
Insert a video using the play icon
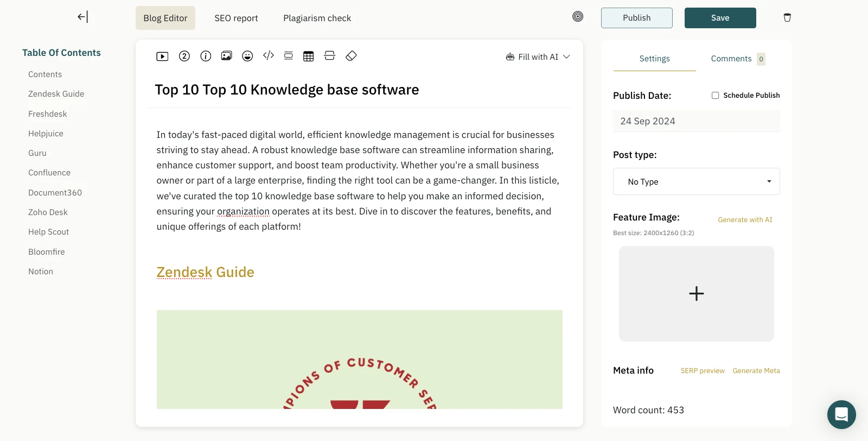[x=162, y=56]
